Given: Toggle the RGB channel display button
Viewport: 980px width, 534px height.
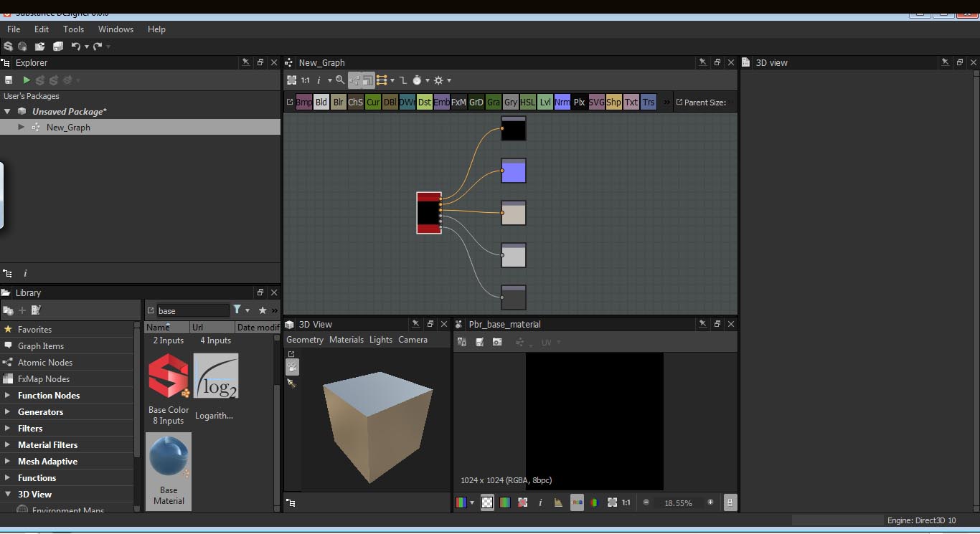Looking at the screenshot, I should tap(577, 503).
